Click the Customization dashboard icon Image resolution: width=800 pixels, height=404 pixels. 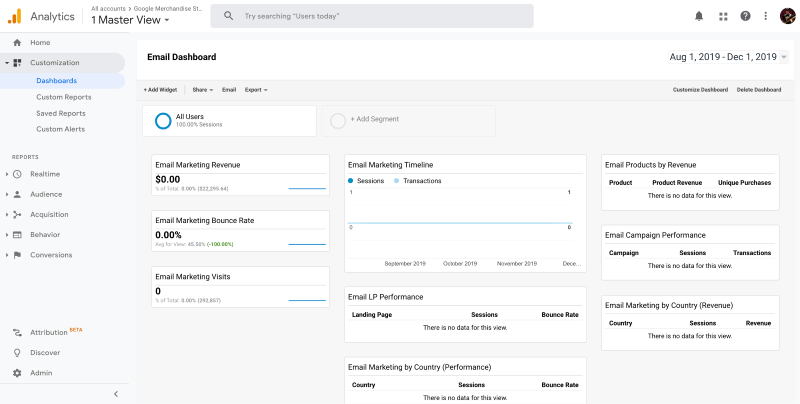17,63
